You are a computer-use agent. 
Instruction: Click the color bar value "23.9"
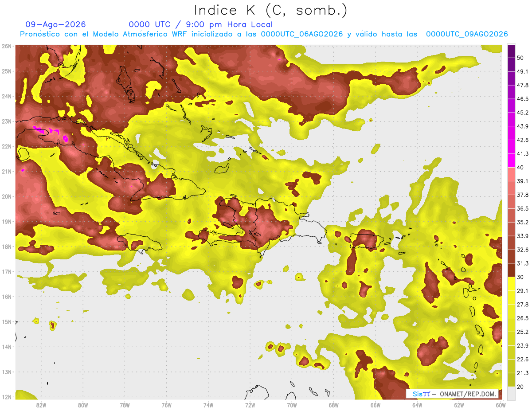point(522,345)
